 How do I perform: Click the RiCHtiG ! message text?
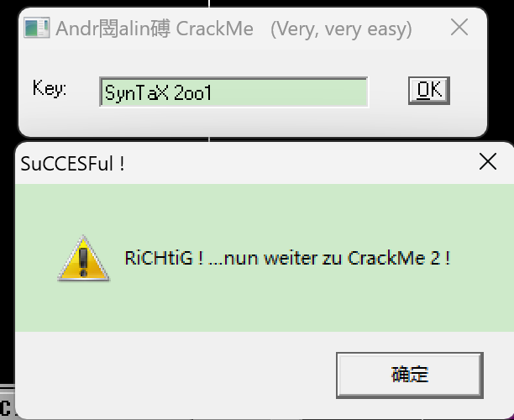[164, 258]
